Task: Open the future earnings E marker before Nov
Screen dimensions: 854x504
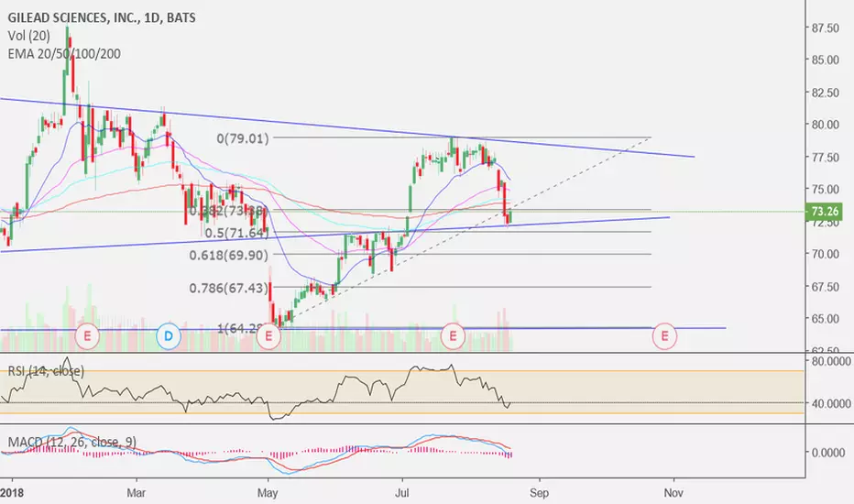Action: [x=664, y=336]
